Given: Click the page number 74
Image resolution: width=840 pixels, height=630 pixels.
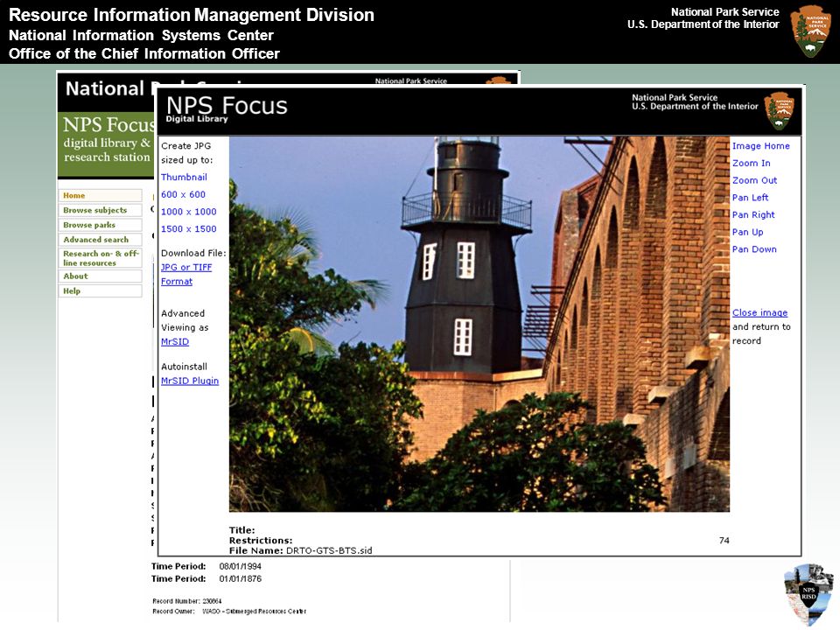Looking at the screenshot, I should tap(724, 540).
